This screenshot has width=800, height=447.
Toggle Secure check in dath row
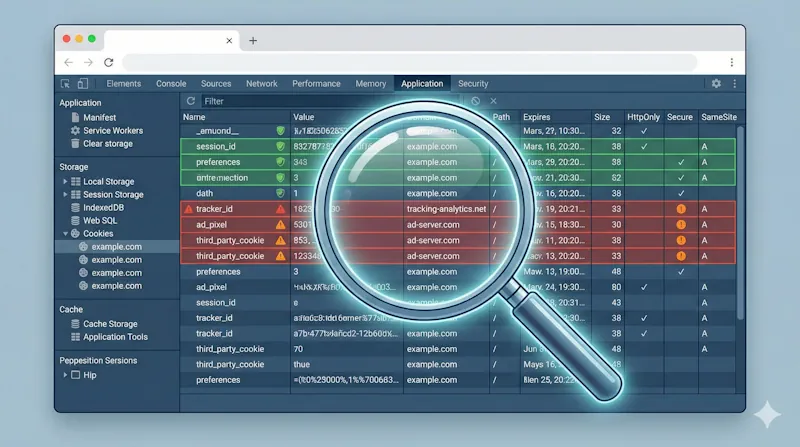[681, 193]
